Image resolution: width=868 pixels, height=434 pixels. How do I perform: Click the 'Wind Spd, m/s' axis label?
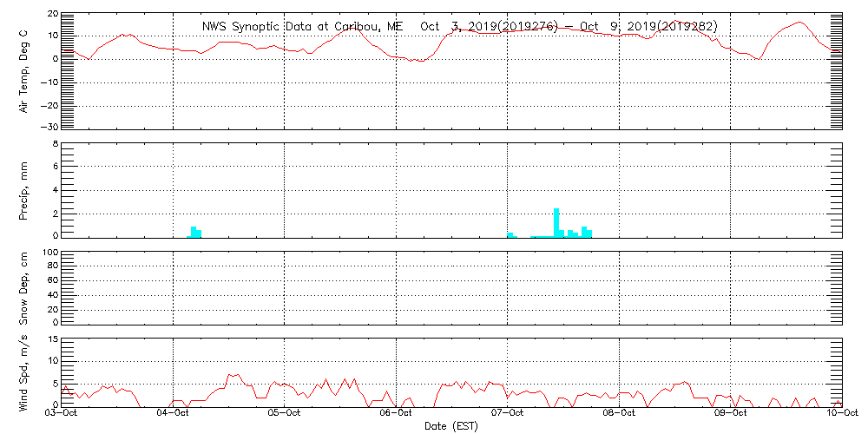pos(23,373)
